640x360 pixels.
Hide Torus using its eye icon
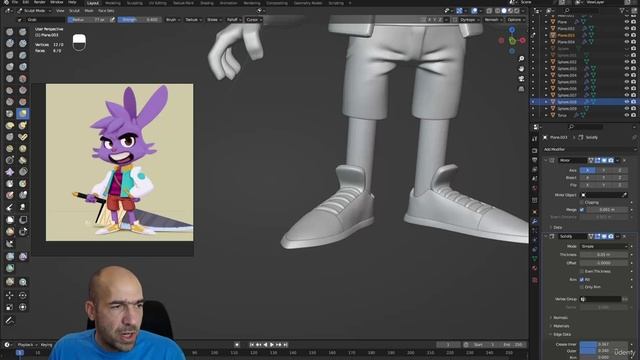(x=627, y=115)
